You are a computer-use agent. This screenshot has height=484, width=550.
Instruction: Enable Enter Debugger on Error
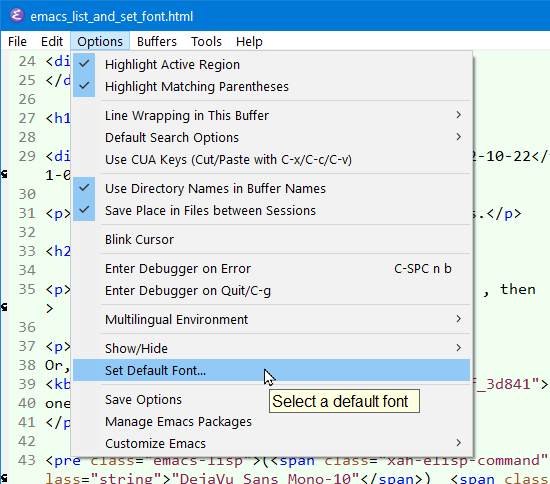(x=271, y=269)
